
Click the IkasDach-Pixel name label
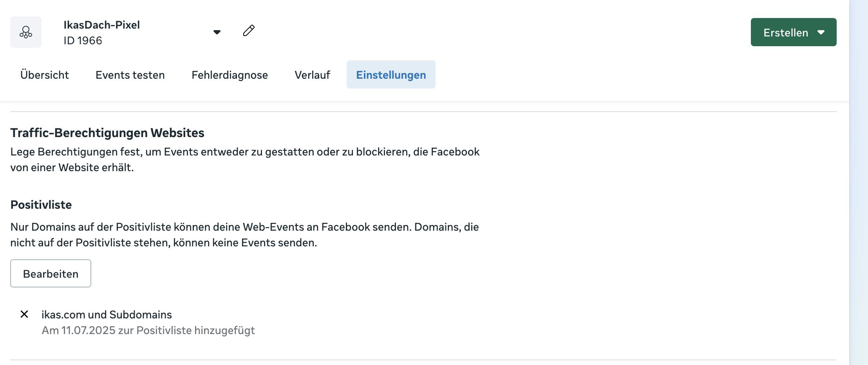tap(102, 25)
